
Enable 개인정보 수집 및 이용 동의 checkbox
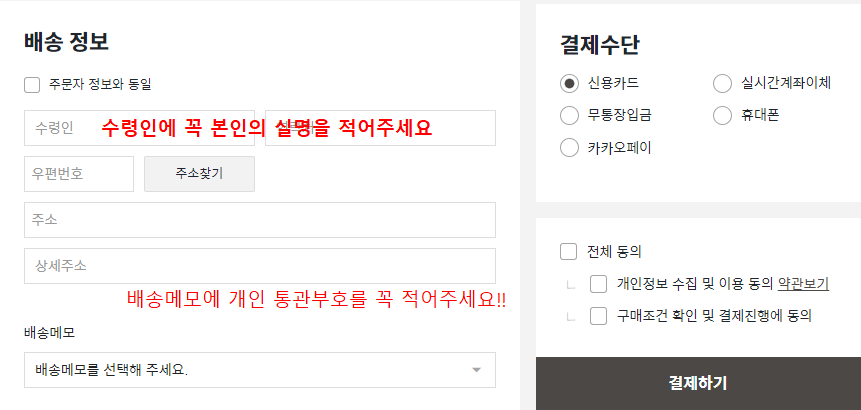coord(599,284)
